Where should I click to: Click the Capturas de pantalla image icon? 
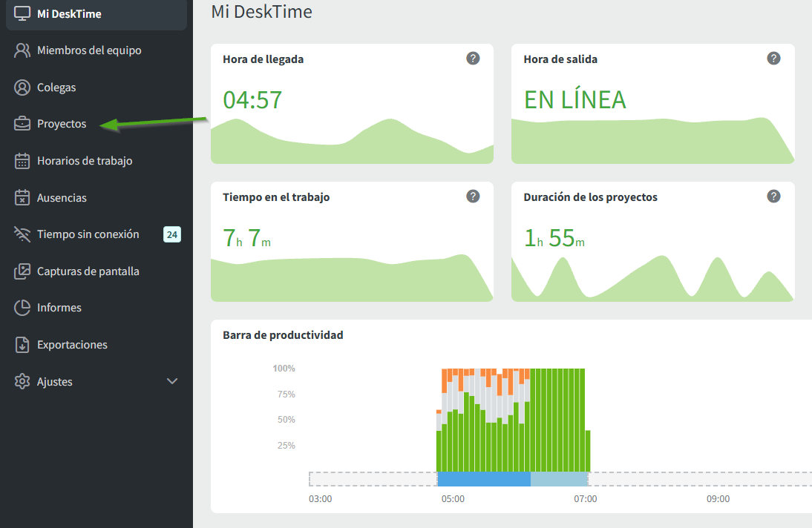pos(22,271)
